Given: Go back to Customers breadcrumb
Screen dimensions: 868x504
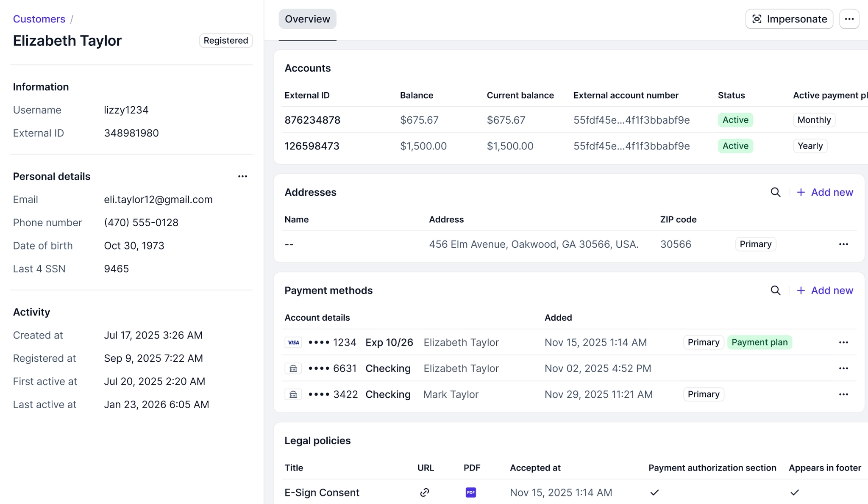Looking at the screenshot, I should pos(39,19).
